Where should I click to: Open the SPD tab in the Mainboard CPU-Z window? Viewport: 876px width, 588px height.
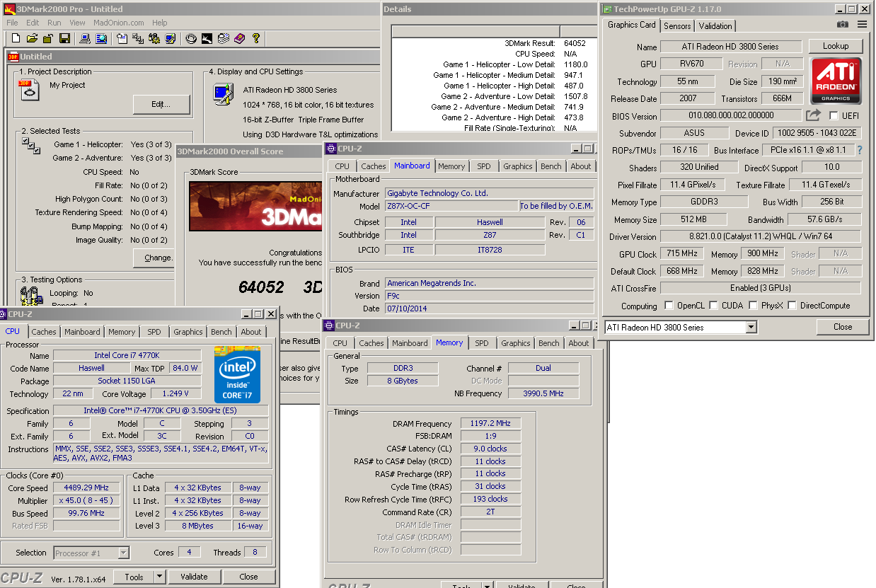(484, 166)
